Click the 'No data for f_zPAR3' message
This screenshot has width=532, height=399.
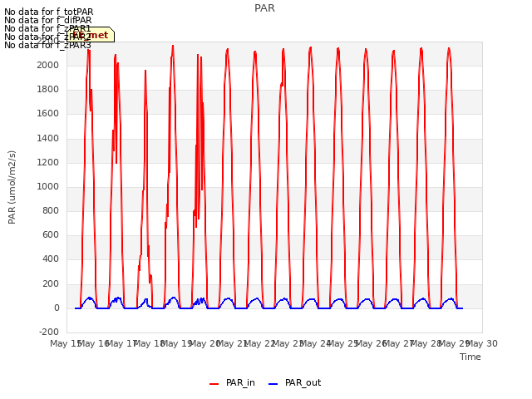pyautogui.click(x=48, y=45)
